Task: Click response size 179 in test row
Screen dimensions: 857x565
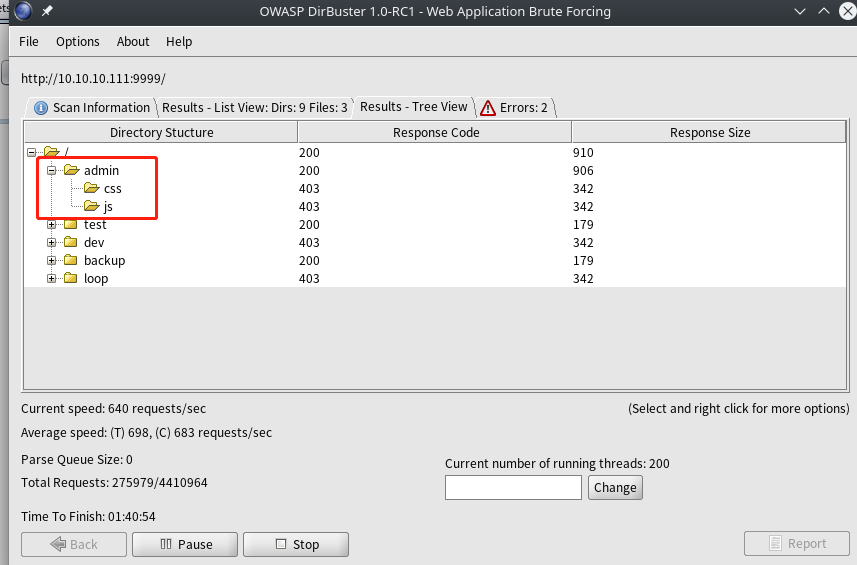Action: [583, 225]
